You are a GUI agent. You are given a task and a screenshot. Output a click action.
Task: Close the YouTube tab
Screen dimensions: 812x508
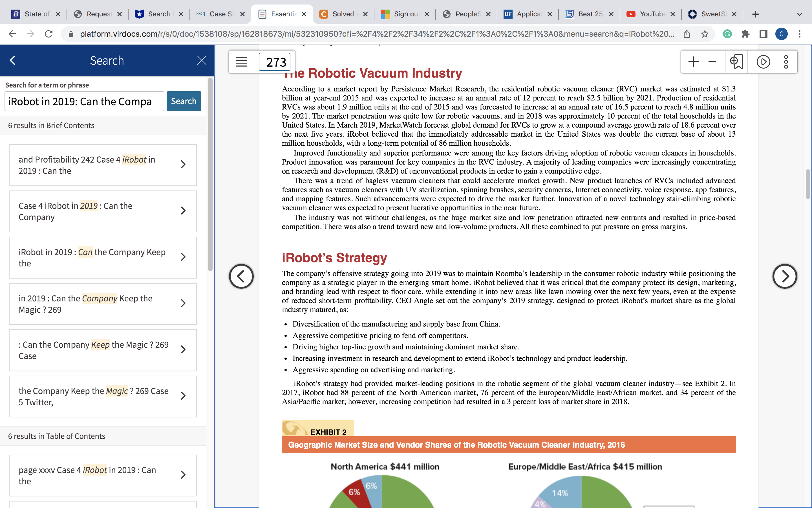[672, 14]
